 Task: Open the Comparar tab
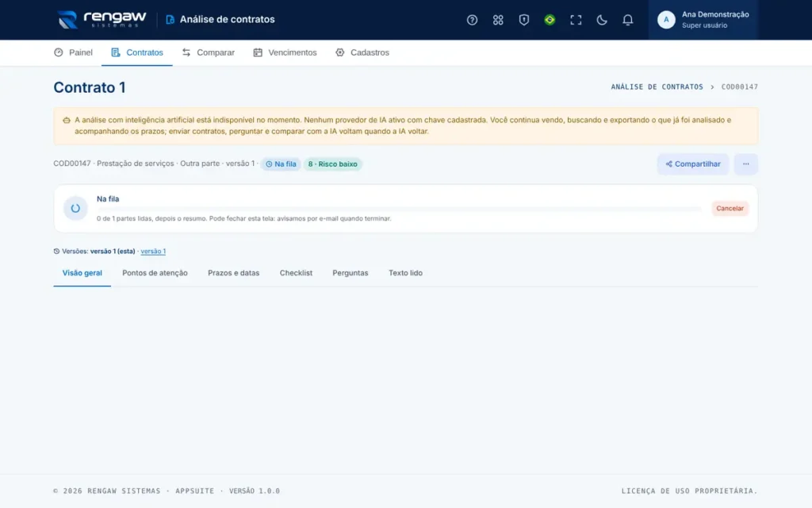209,52
